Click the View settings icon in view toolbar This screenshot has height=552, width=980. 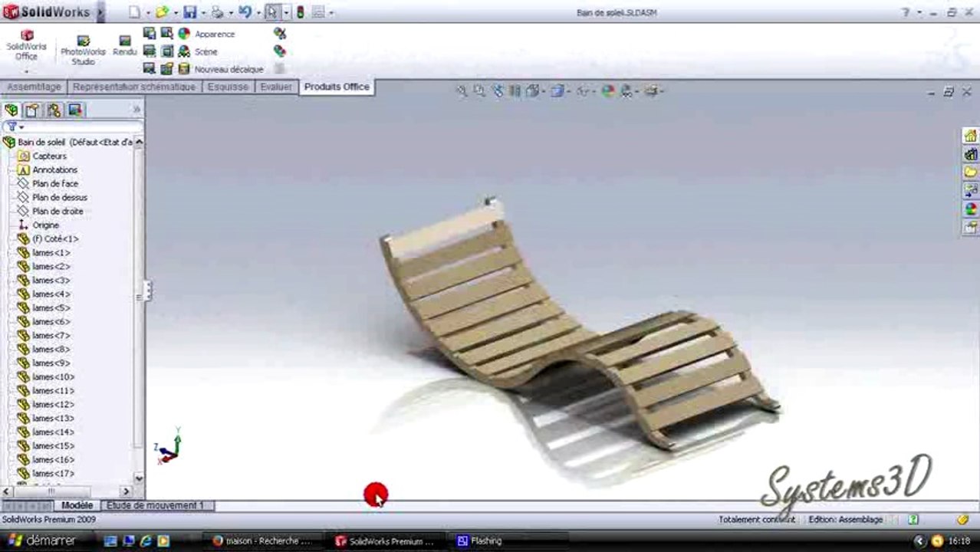(x=651, y=90)
